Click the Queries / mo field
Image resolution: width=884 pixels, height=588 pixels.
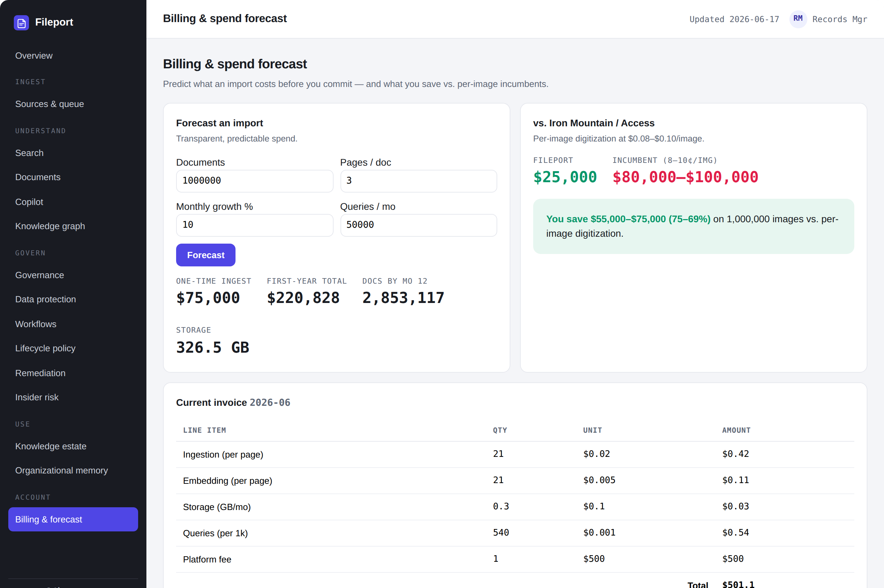(419, 225)
